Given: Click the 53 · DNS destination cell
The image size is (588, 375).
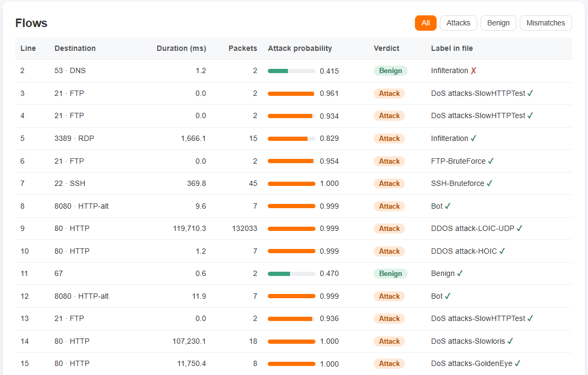Looking at the screenshot, I should [70, 70].
